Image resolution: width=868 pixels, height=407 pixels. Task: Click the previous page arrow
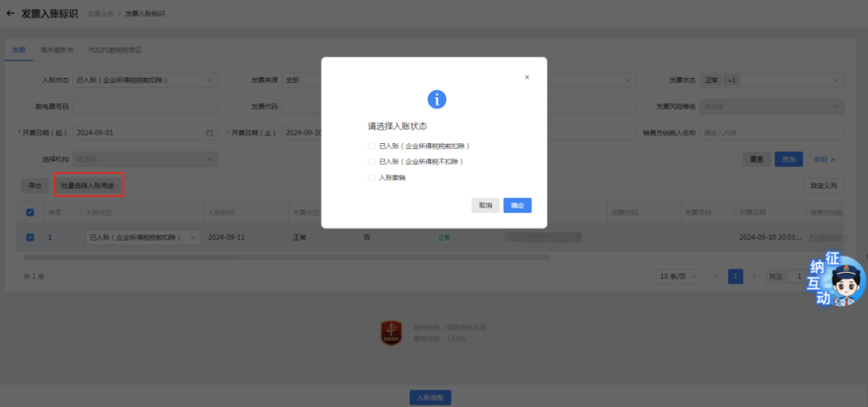pyautogui.click(x=718, y=277)
